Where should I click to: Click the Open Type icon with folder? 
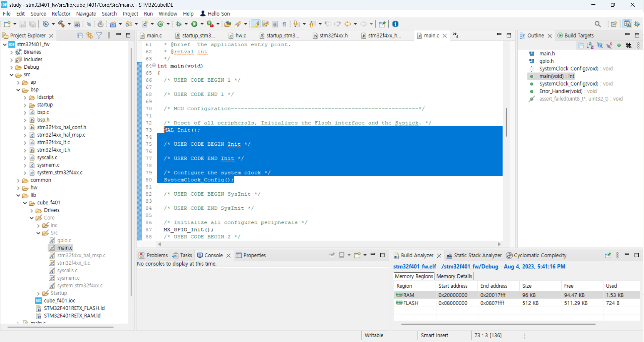[x=228, y=24]
